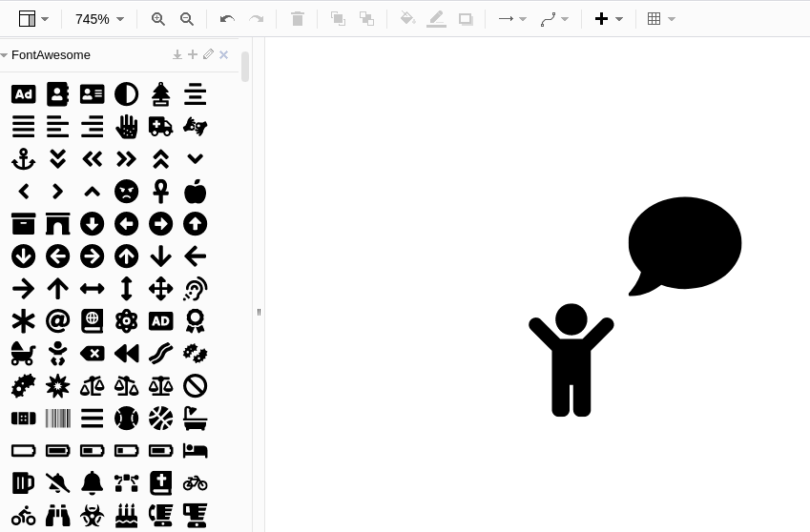This screenshot has width=810, height=532.
Task: Select the archive box icon shape
Action: [x=23, y=224]
